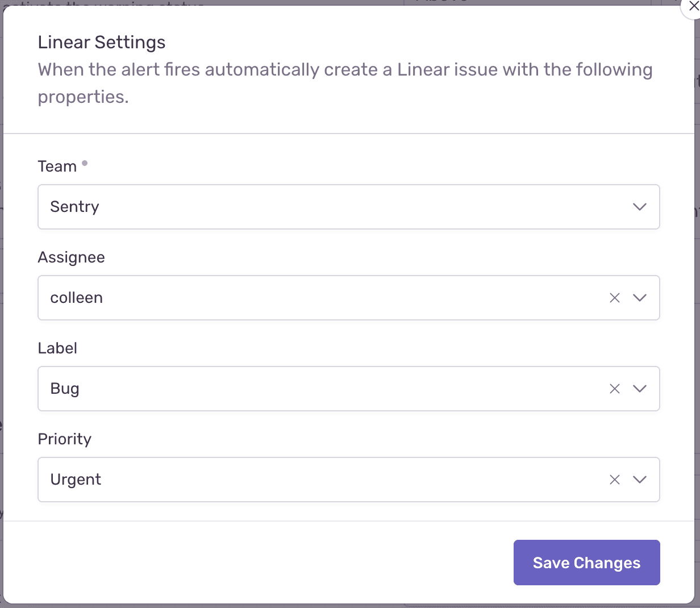
Task: Click the Linear Settings heading
Action: tap(101, 42)
